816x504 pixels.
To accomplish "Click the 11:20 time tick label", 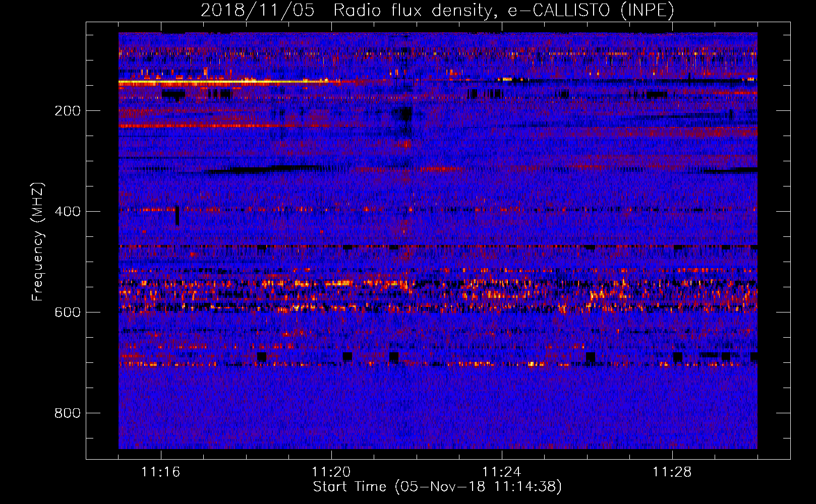I will click(x=331, y=472).
